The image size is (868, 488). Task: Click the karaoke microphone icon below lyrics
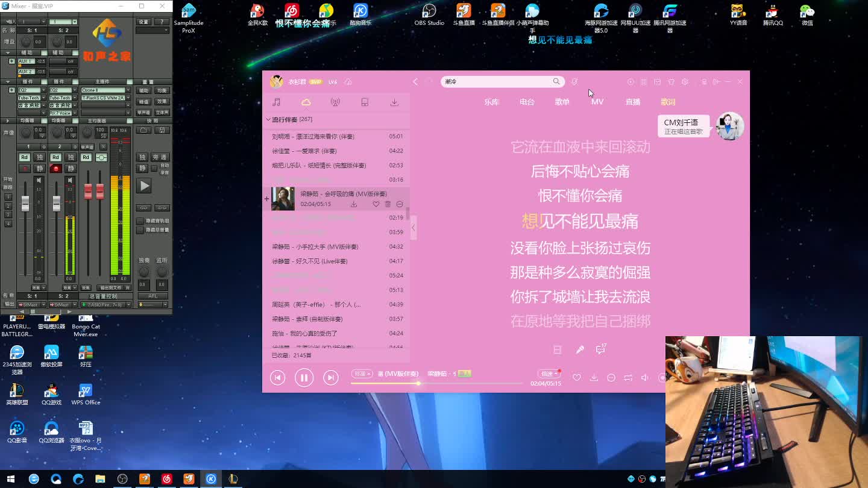point(580,349)
